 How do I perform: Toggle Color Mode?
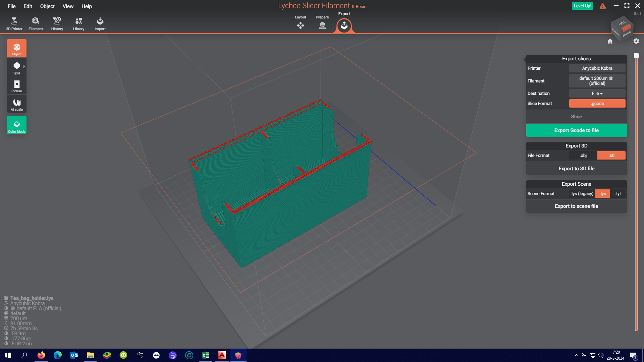click(x=17, y=125)
